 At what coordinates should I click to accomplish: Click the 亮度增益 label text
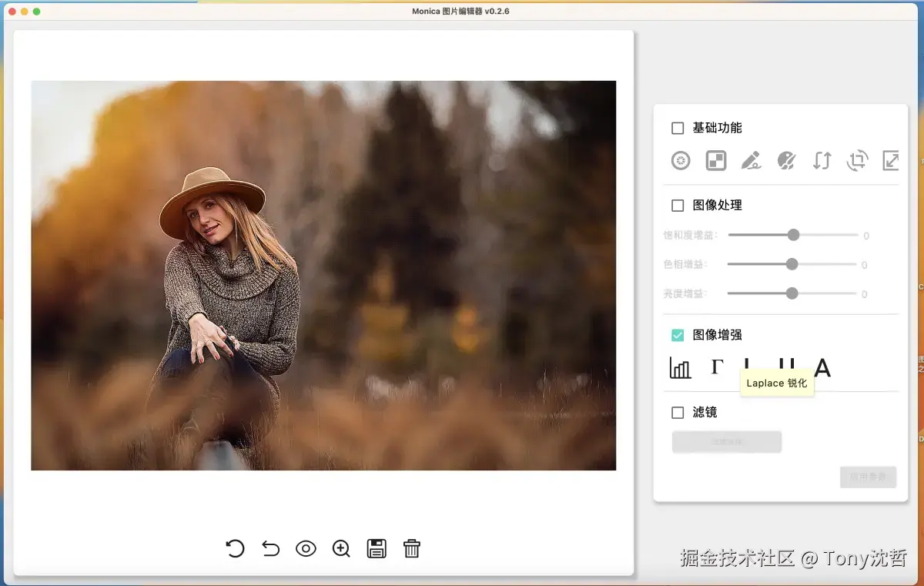(x=685, y=293)
